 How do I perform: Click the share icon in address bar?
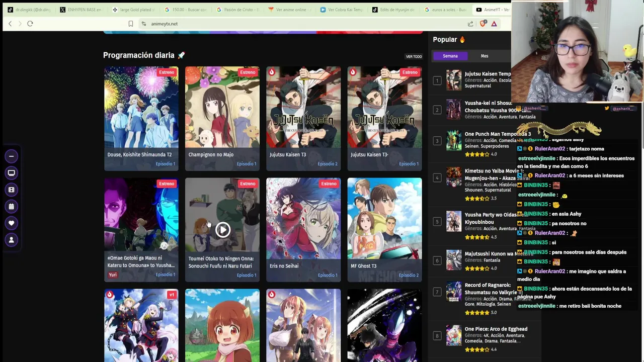[x=470, y=24]
